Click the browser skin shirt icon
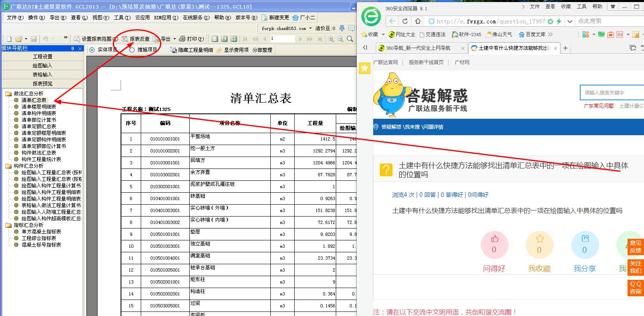644x316 pixels. pyautogui.click(x=613, y=7)
